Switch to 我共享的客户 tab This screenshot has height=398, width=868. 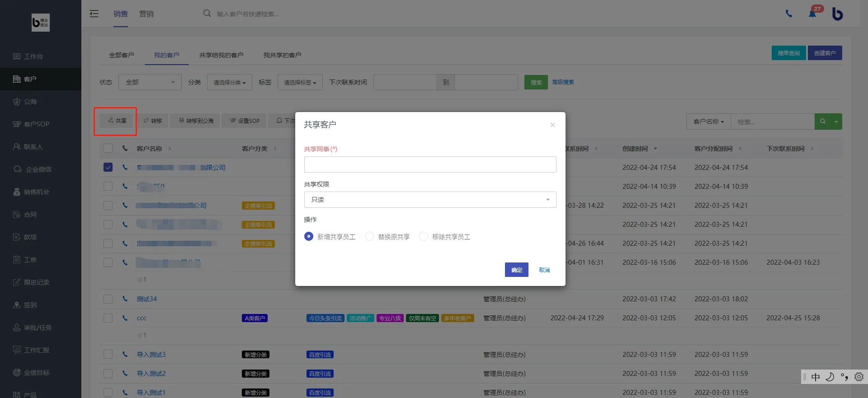(283, 55)
